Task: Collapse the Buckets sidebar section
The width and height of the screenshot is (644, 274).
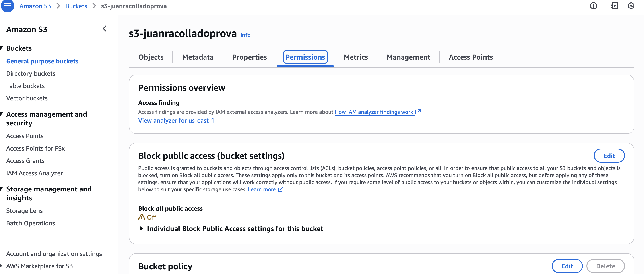Action: (x=2, y=48)
